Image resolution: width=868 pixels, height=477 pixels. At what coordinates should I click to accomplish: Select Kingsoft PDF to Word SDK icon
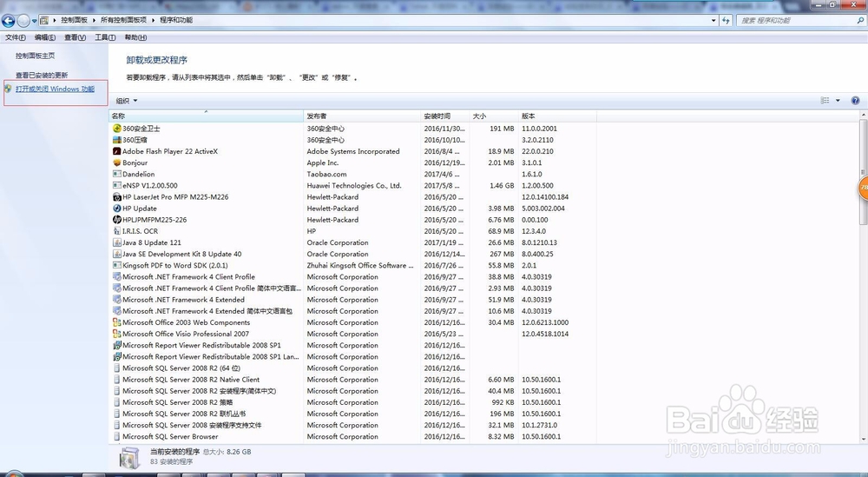point(117,265)
